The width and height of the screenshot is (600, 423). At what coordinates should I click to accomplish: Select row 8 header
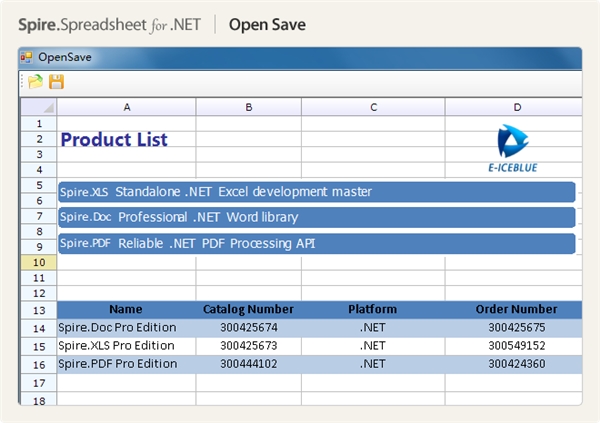click(39, 232)
